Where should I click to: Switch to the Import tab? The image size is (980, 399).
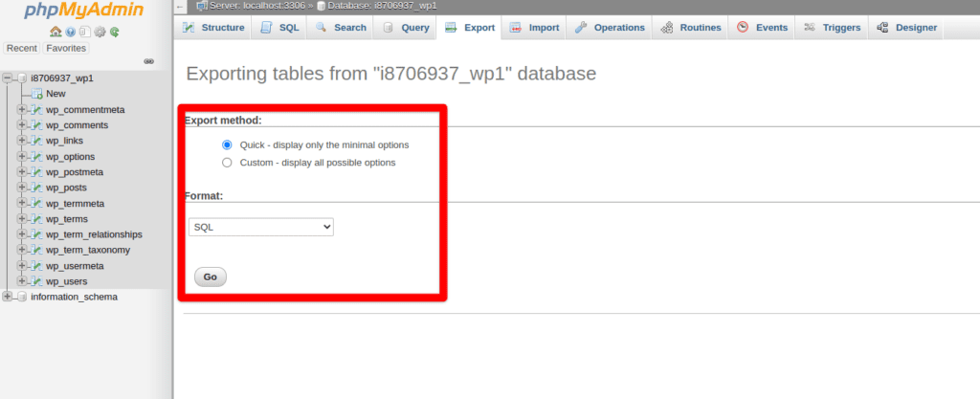tap(535, 28)
